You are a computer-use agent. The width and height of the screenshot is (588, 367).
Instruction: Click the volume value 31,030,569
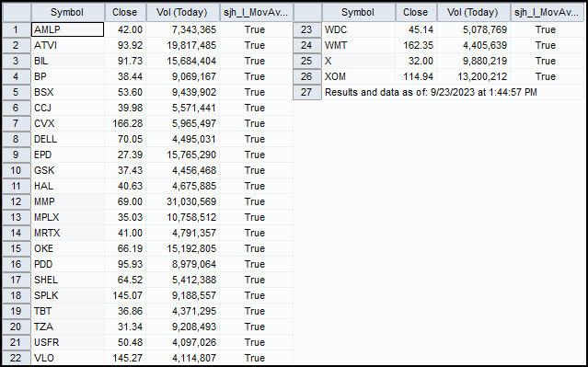tap(191, 201)
